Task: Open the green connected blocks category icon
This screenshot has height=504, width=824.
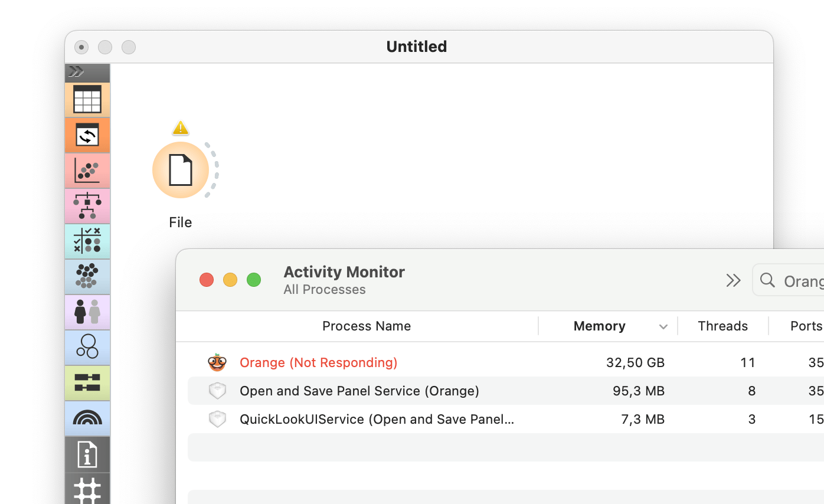Action: (x=87, y=383)
